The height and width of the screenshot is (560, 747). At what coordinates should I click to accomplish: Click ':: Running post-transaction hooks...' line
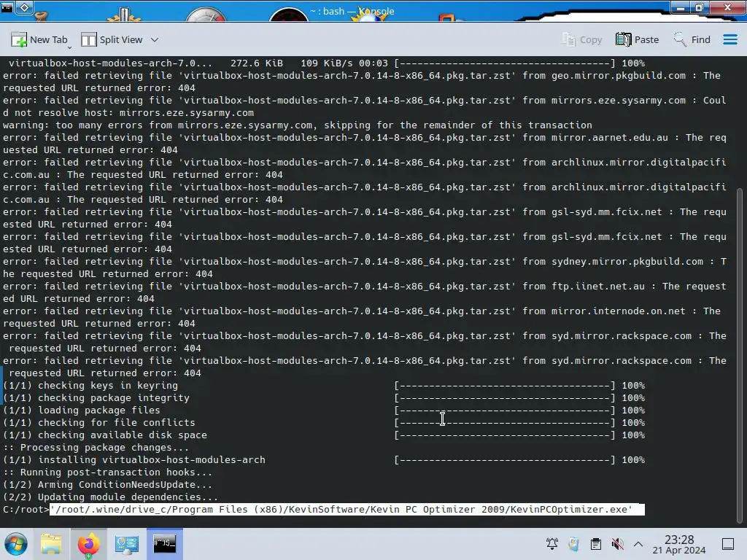[x=108, y=472]
